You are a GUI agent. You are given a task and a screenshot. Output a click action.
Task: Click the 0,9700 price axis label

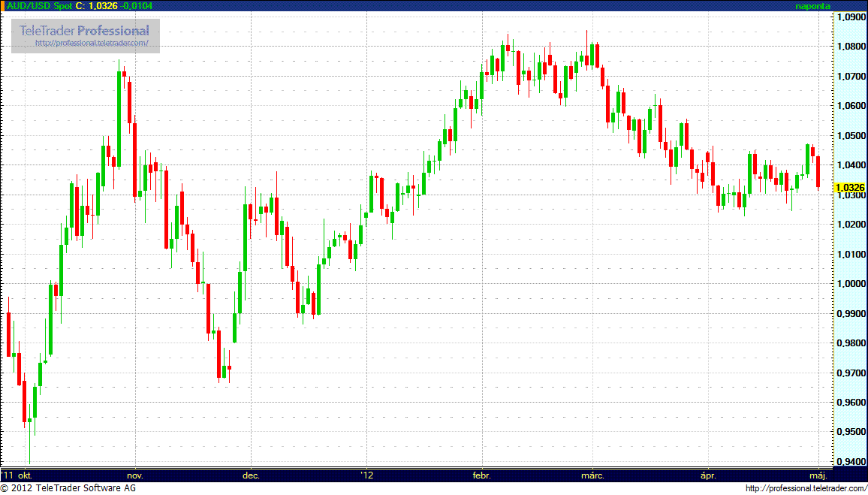click(851, 373)
